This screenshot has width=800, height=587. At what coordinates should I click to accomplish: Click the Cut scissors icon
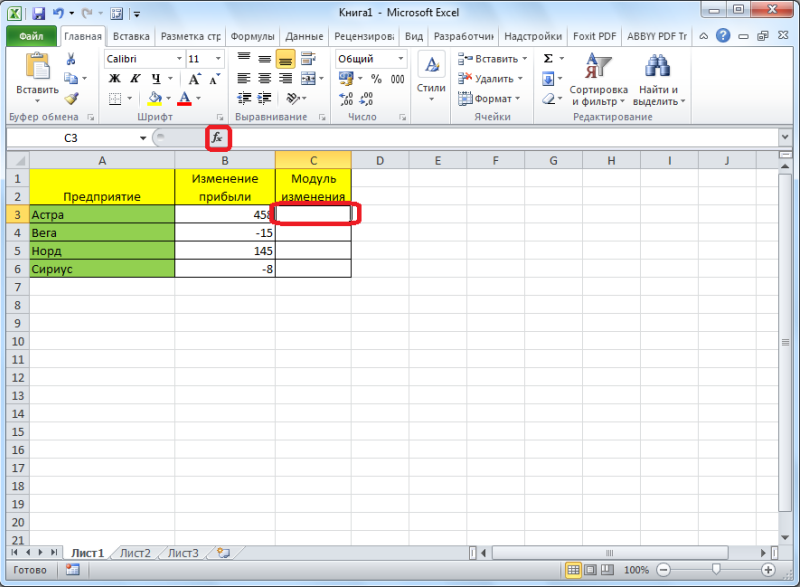pyautogui.click(x=71, y=59)
